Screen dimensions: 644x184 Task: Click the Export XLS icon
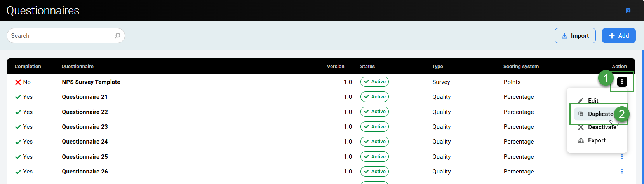coord(581,140)
